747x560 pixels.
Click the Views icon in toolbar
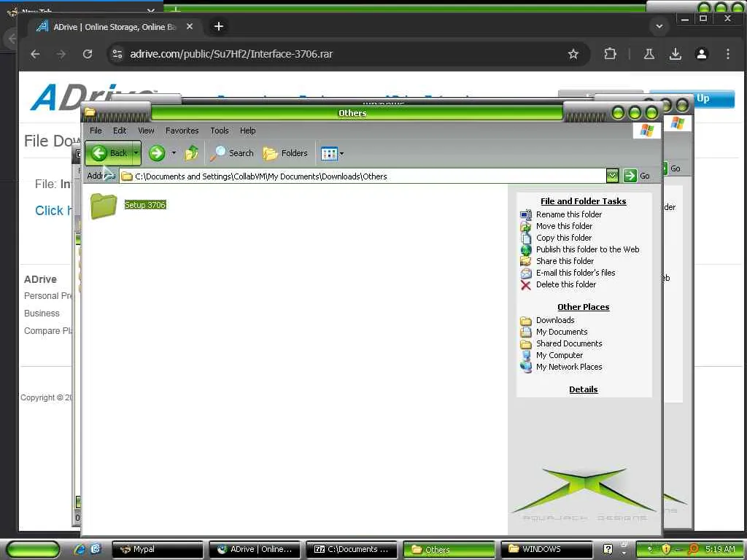[x=329, y=153]
